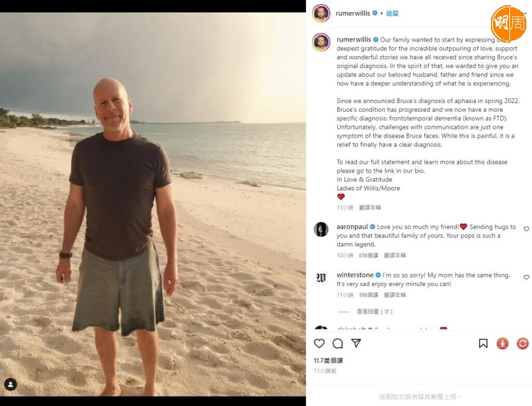Like aaronpaul's comment
The image size is (532, 406).
[526, 229]
